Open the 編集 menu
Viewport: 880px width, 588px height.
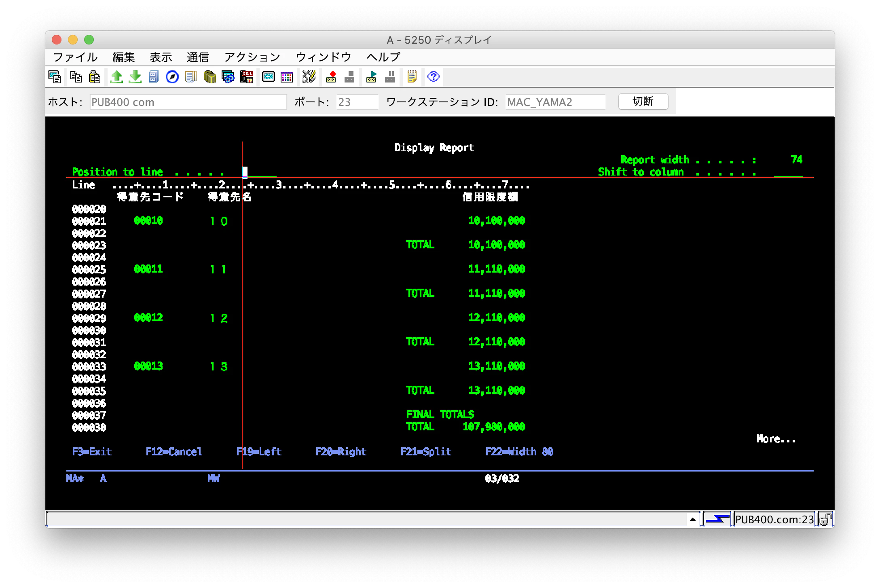pyautogui.click(x=124, y=57)
